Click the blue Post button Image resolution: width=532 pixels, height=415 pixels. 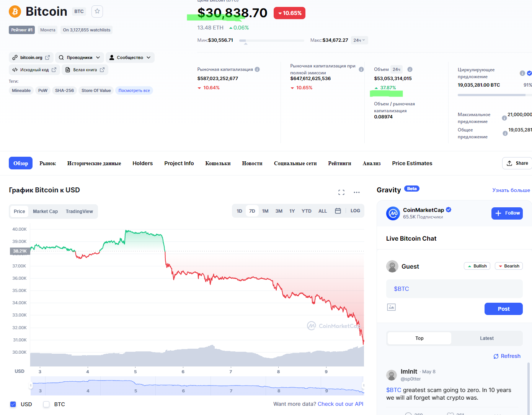[504, 309]
